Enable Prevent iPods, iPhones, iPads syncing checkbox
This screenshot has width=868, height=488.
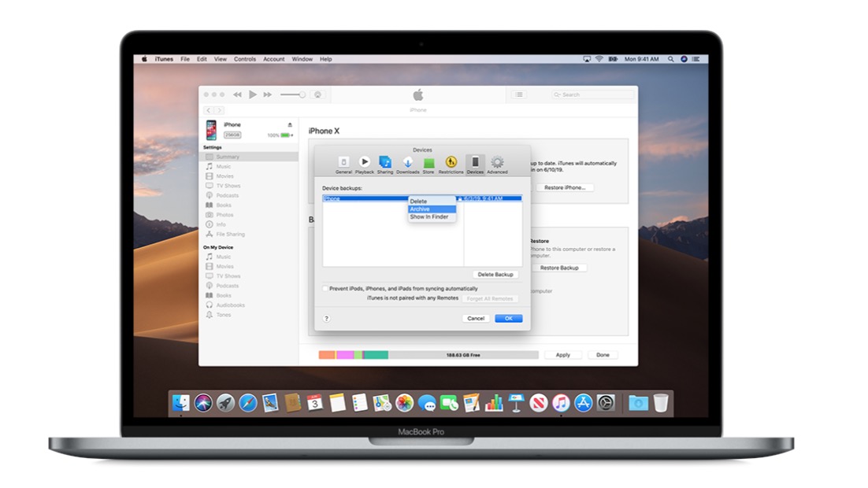pos(325,288)
